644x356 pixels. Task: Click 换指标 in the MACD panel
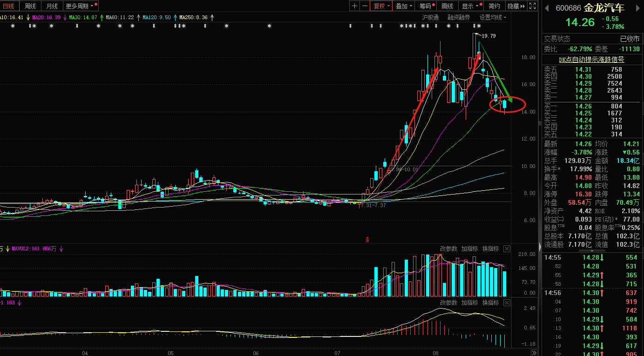pyautogui.click(x=490, y=302)
